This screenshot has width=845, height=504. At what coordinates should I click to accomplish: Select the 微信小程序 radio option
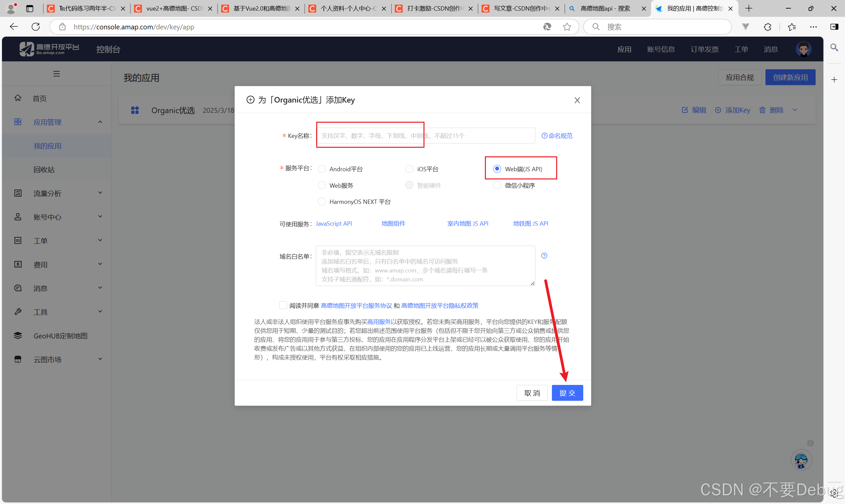point(497,185)
